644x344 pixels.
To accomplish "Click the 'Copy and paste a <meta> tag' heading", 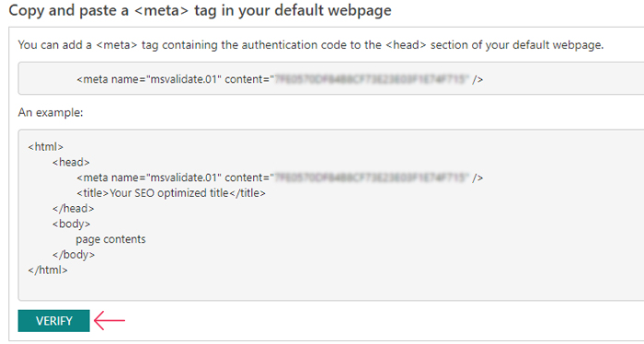I will tap(200, 10).
